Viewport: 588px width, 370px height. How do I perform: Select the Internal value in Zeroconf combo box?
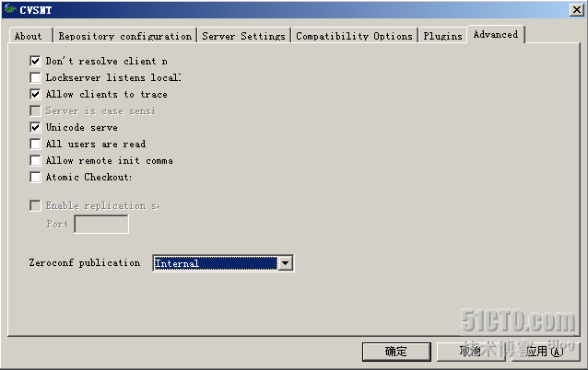point(216,263)
